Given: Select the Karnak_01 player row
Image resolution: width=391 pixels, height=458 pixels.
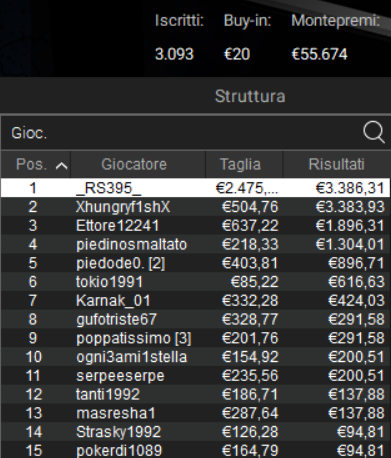Looking at the screenshot, I should (x=195, y=300).
